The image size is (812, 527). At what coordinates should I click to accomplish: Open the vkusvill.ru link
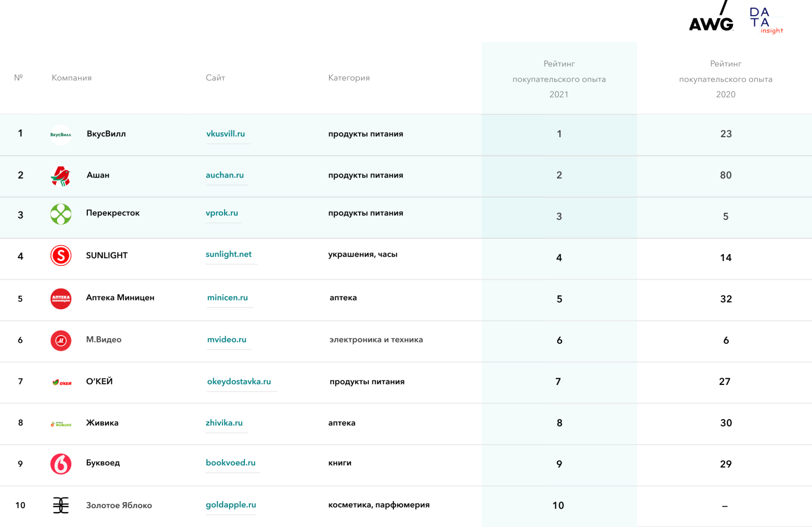(225, 134)
